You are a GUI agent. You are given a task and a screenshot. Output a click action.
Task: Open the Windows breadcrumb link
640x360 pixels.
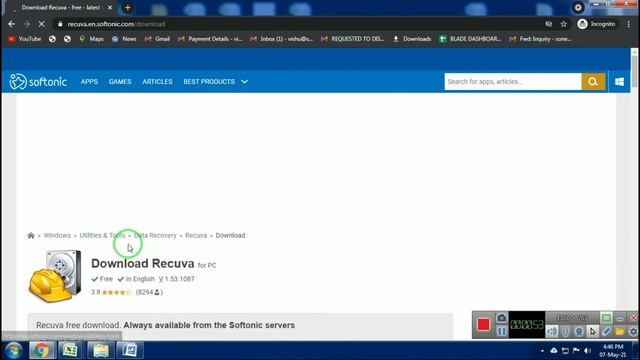click(x=57, y=236)
